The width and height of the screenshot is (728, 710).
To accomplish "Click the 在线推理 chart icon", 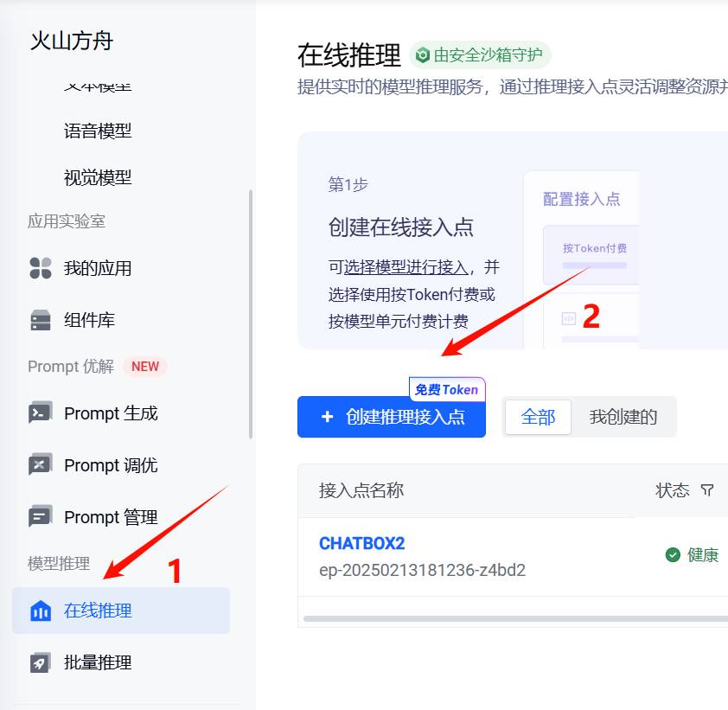I will coord(41,611).
